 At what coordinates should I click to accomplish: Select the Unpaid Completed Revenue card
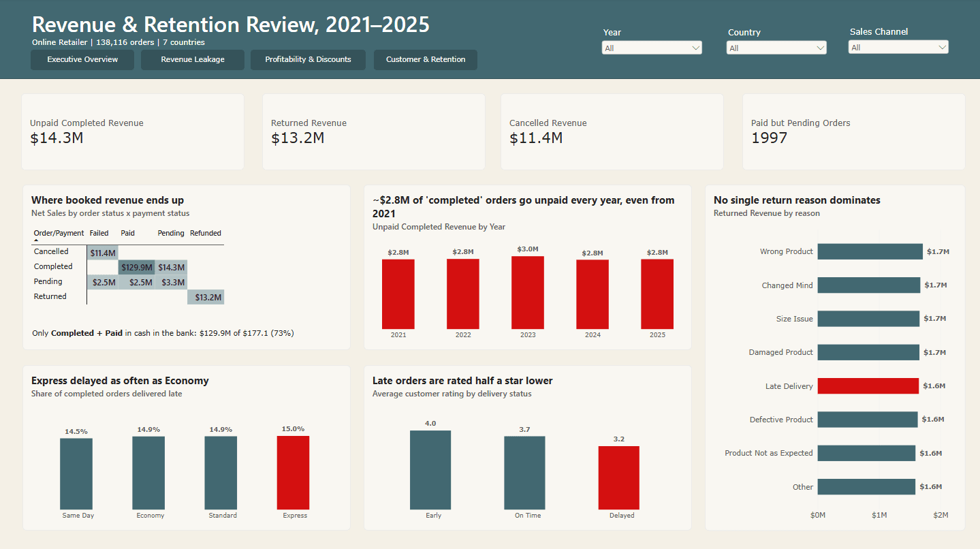(x=133, y=131)
